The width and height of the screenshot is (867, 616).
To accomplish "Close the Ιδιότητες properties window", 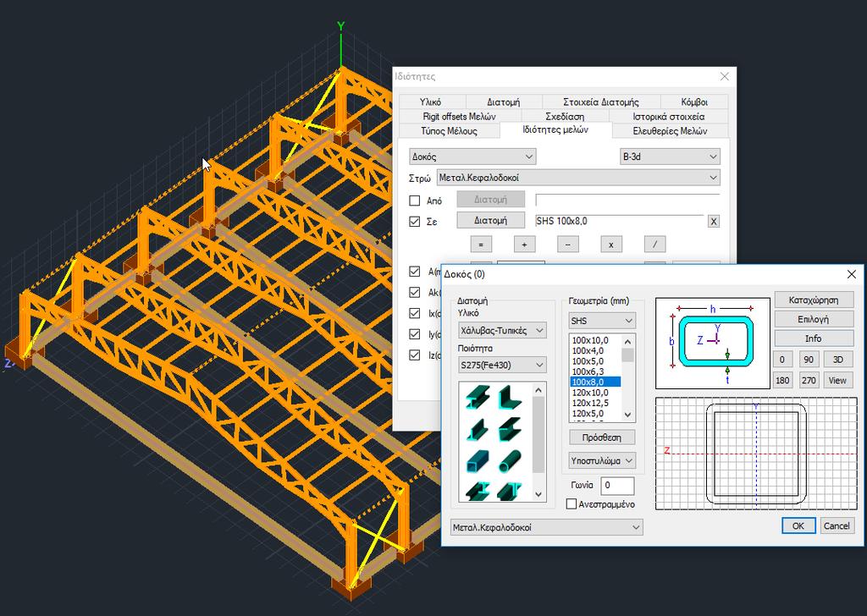I will pos(725,77).
